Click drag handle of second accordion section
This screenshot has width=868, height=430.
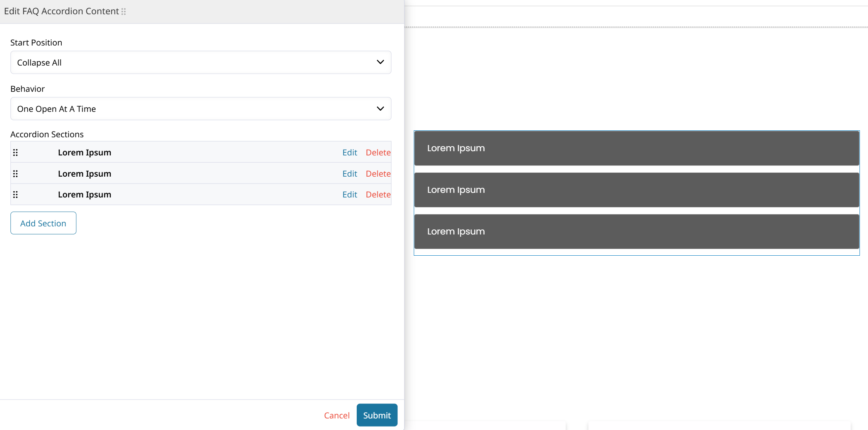15,174
